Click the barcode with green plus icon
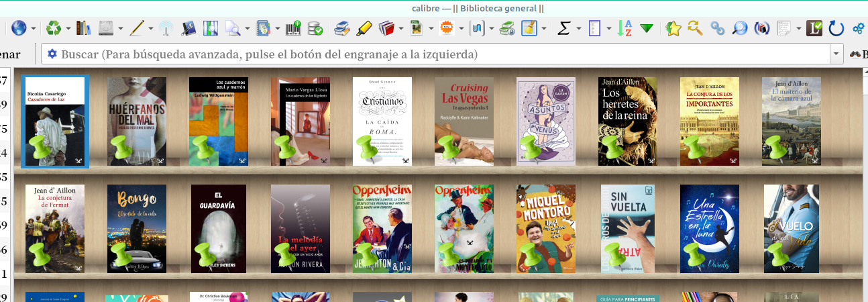Screen dimensions: 868x302 [293, 28]
